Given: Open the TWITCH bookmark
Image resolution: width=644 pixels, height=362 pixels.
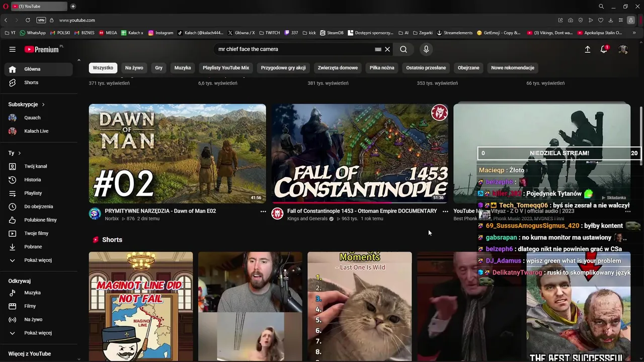Looking at the screenshot, I should pos(269,33).
